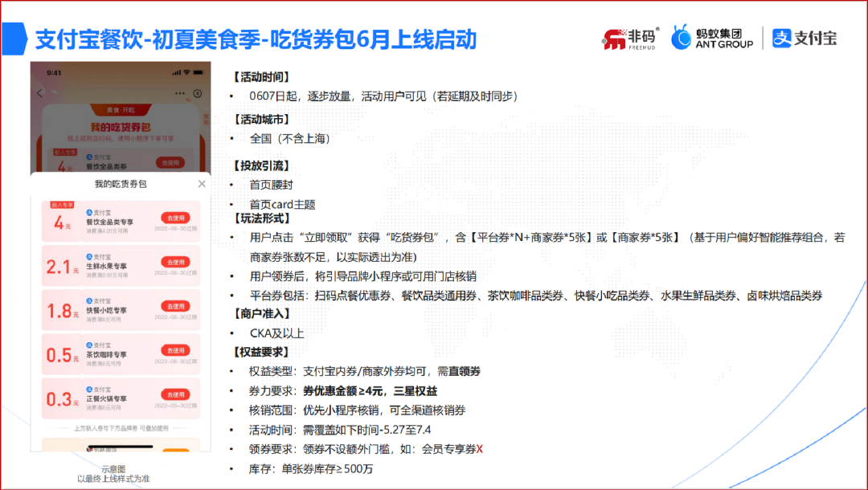Click the 【活动时间】 heading
This screenshot has width=868, height=490.
pyautogui.click(x=260, y=77)
